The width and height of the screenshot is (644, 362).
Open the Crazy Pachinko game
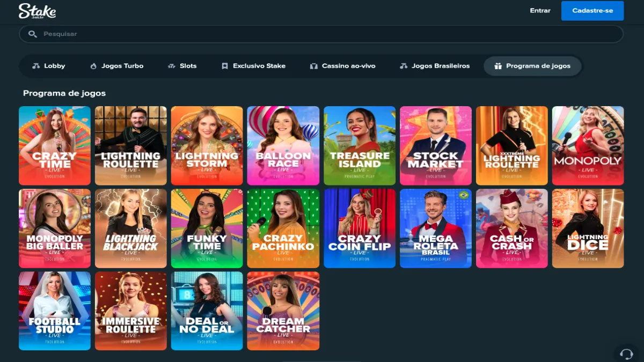point(283,228)
